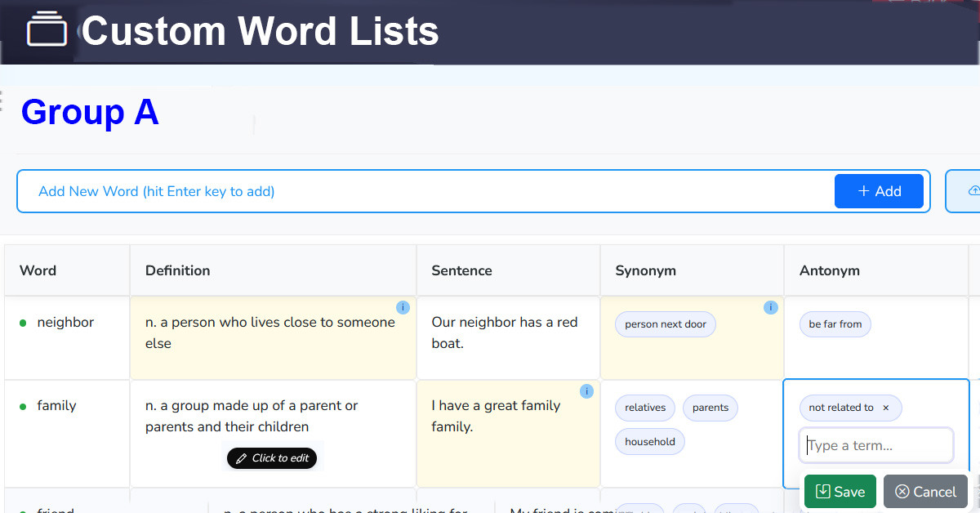Save the antonym edits

click(840, 492)
